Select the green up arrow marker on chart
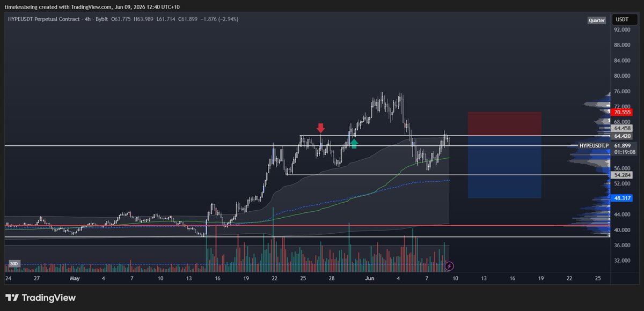Screen dimensions: 644x311 tap(354, 143)
